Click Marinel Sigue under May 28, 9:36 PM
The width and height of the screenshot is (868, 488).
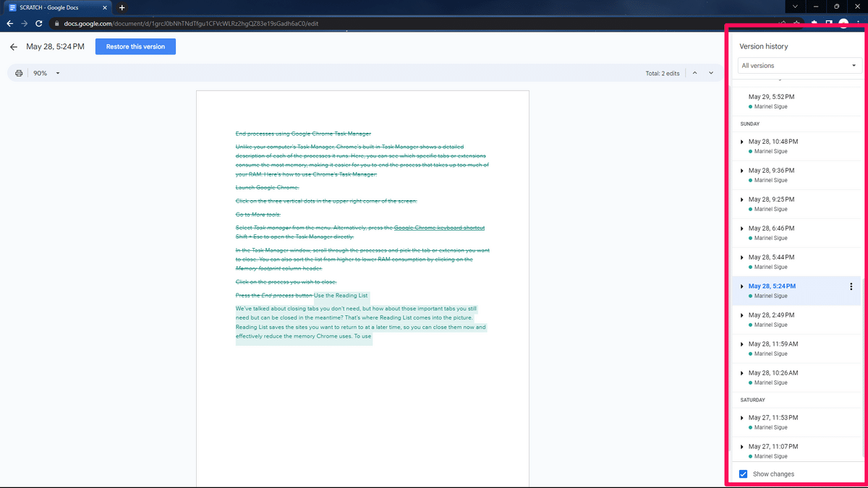(770, 180)
